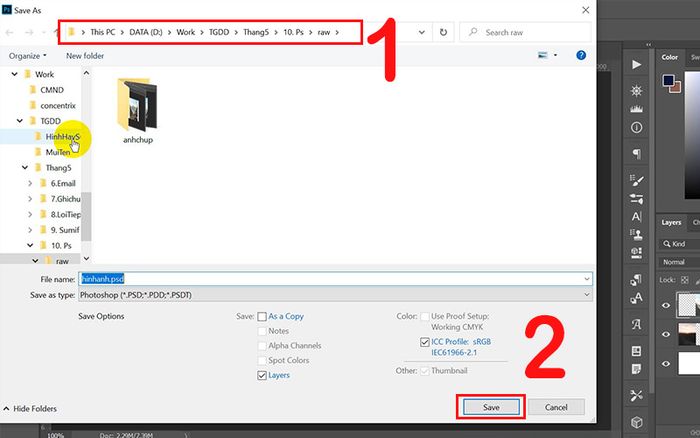Tick the Notes checkbox
700x438 pixels.
(x=262, y=331)
